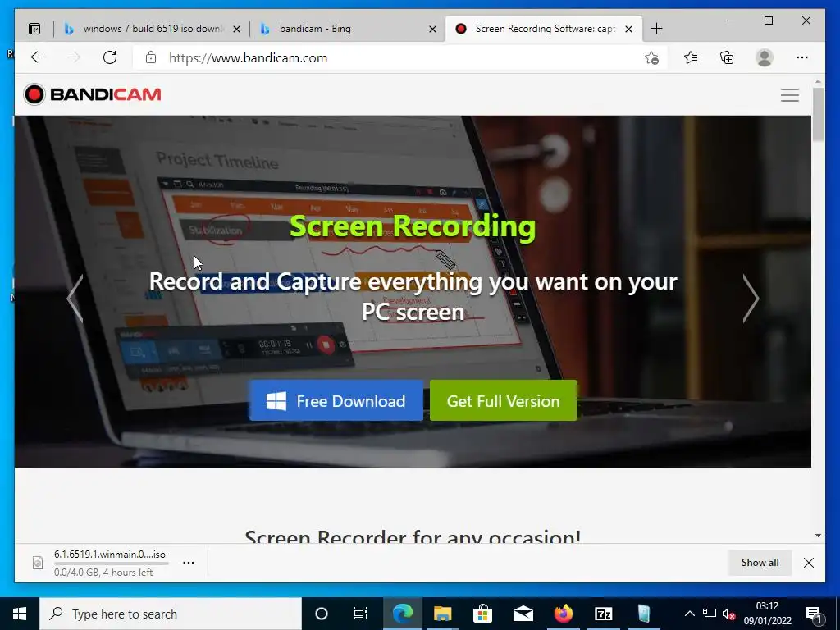The width and height of the screenshot is (840, 630).
Task: Open the Favorites list
Action: point(691,57)
